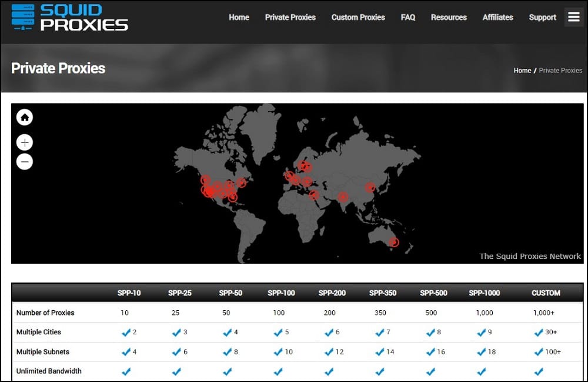Click the SPP-350 Multiple Cities checkmark
This screenshot has width=588, height=382.
(x=379, y=333)
